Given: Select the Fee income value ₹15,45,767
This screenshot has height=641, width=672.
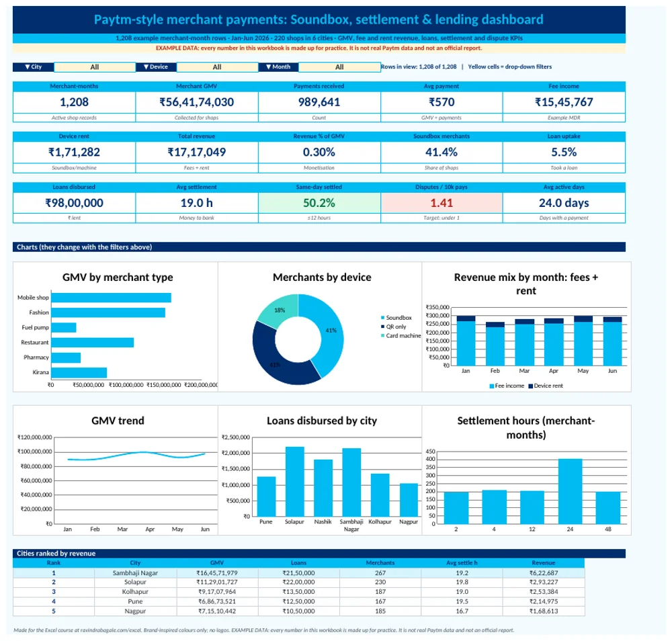Looking at the screenshot, I should [564, 102].
